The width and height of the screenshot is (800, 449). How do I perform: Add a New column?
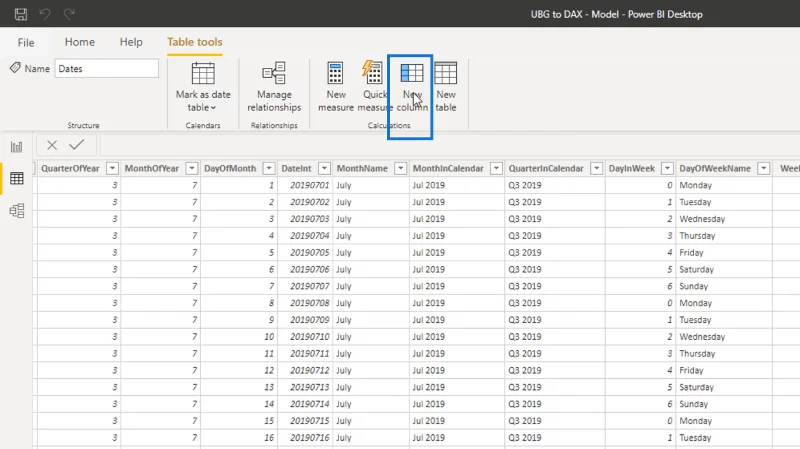[x=412, y=87]
